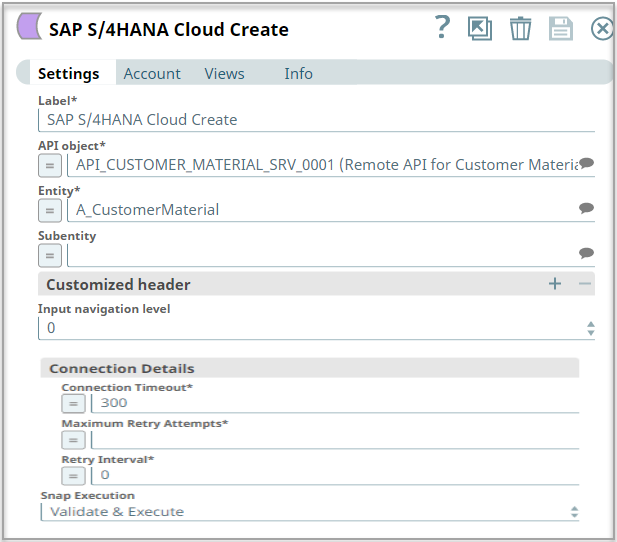Close the SAP S/4HANA Cloud Create dialog

(x=602, y=29)
